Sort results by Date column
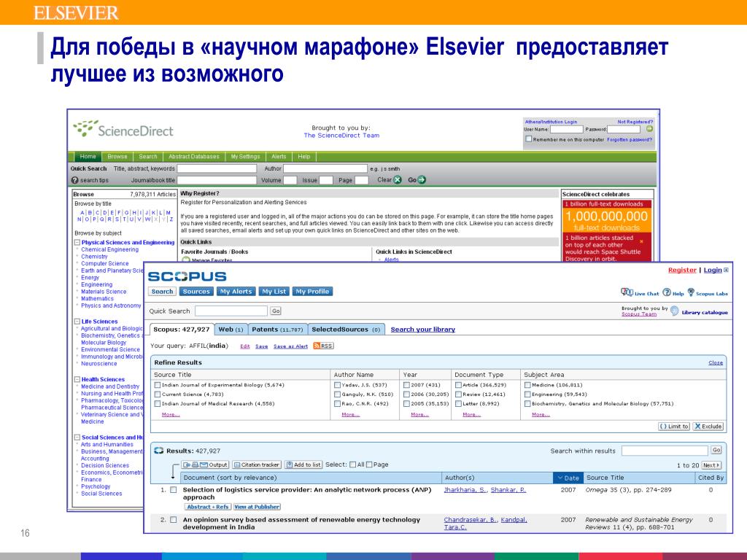 (568, 478)
